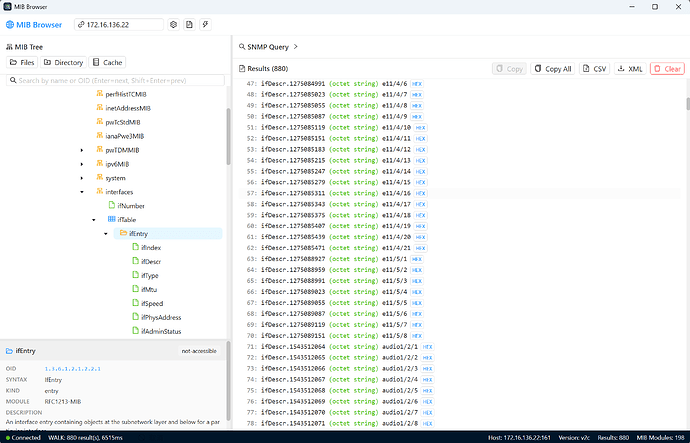Screen dimensions: 690x443
Task: Select the ifSpeed tree node label
Action: 152,303
